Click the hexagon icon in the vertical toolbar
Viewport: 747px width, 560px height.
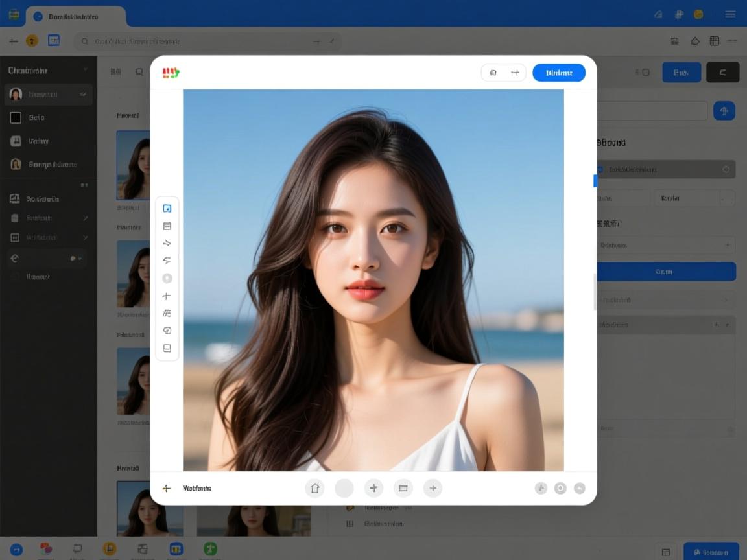pos(167,279)
